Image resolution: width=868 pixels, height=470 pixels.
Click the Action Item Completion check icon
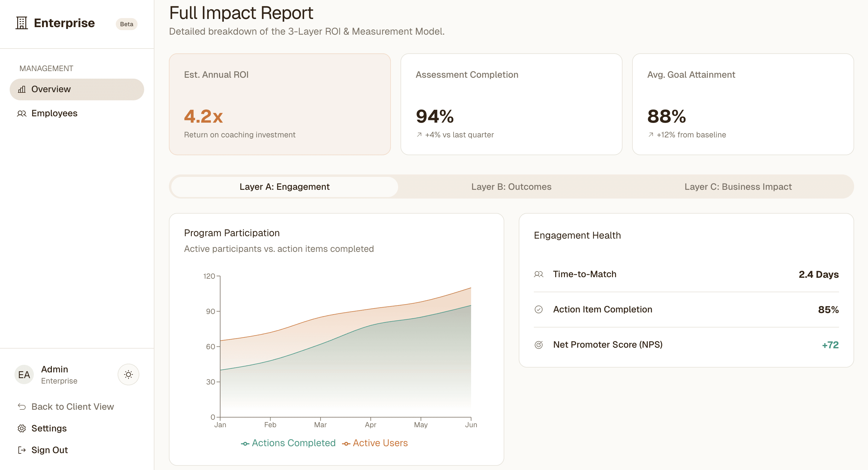538,309
